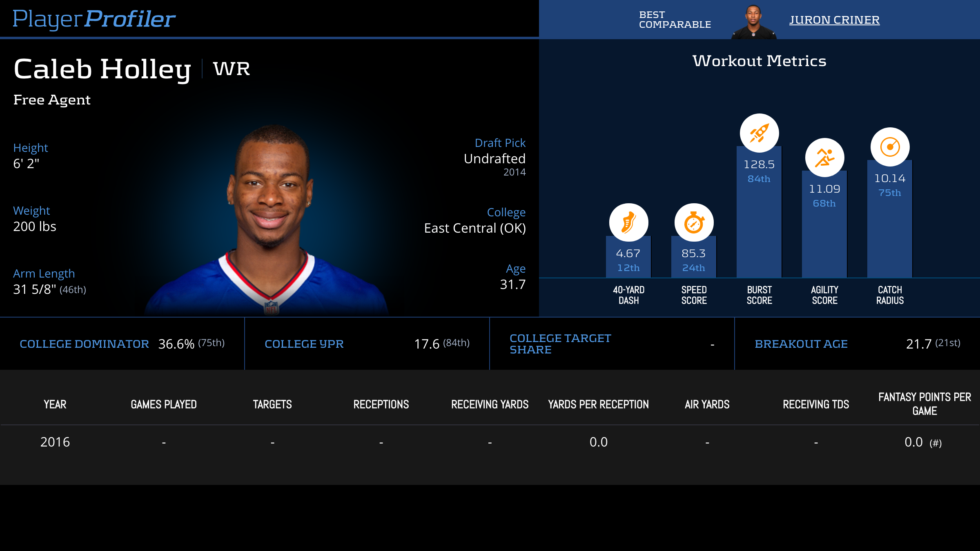Select the 2016 season row
980x551 pixels.
tap(55, 442)
